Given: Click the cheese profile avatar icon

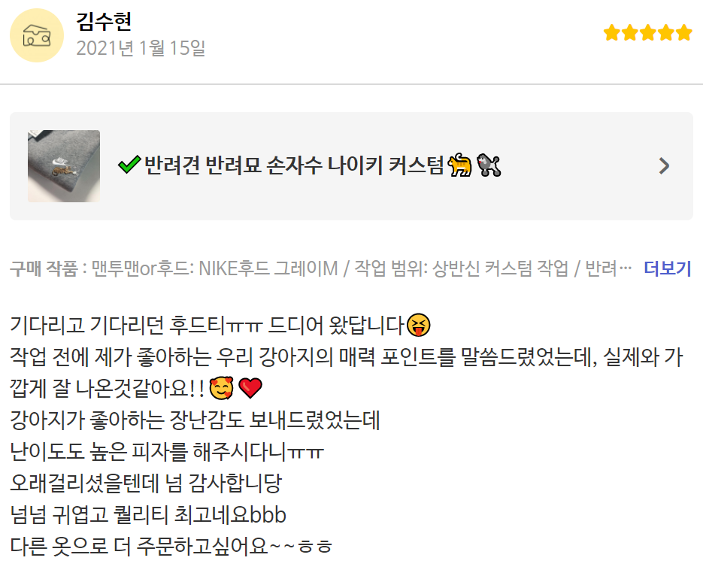Looking at the screenshot, I should click(x=37, y=35).
